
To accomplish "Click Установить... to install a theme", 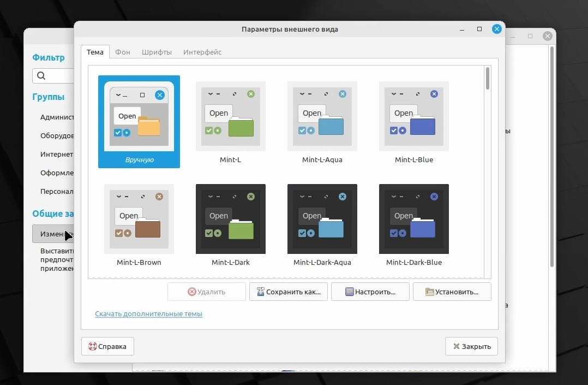I will (x=452, y=292).
